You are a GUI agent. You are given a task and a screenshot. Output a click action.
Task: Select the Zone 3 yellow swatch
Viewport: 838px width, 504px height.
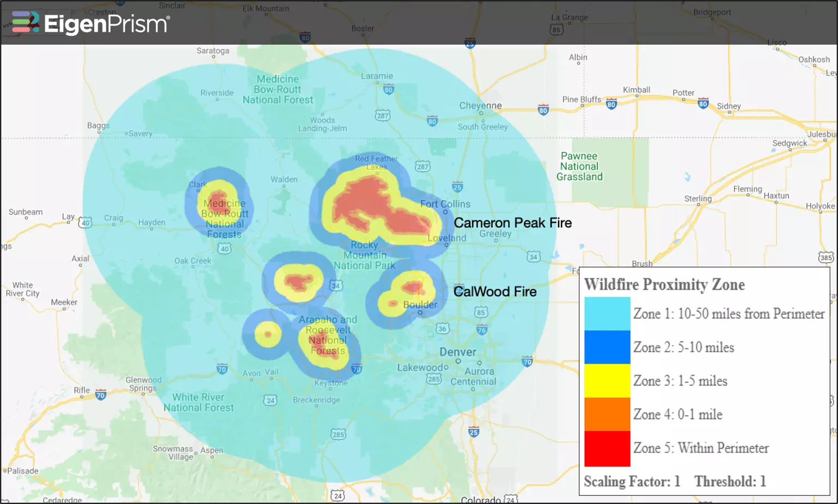[x=607, y=381]
